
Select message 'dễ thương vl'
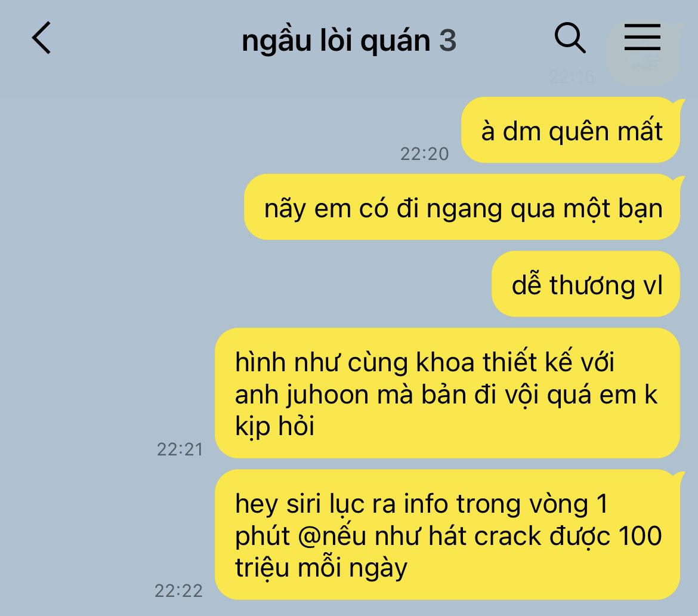coord(586,284)
